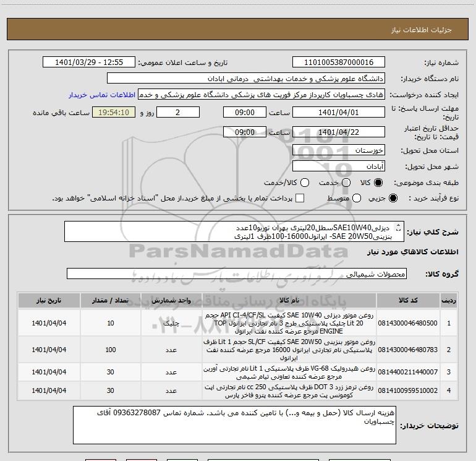
Task: Click the delivery city field آبادان
Action: (339, 166)
